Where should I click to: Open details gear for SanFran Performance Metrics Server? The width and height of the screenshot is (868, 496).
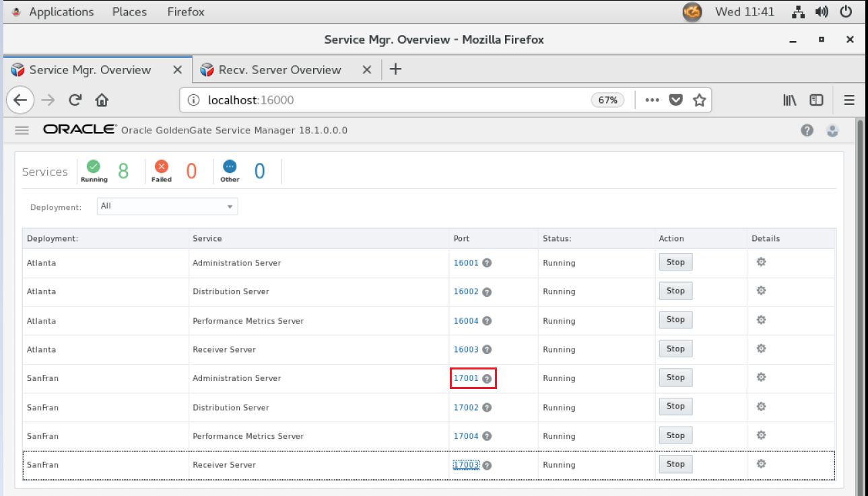pos(762,435)
